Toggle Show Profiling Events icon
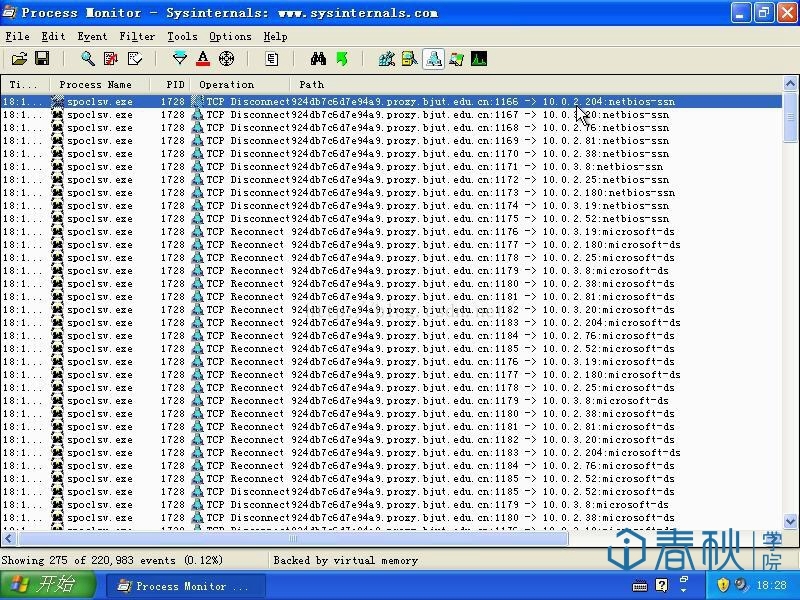 click(479, 59)
